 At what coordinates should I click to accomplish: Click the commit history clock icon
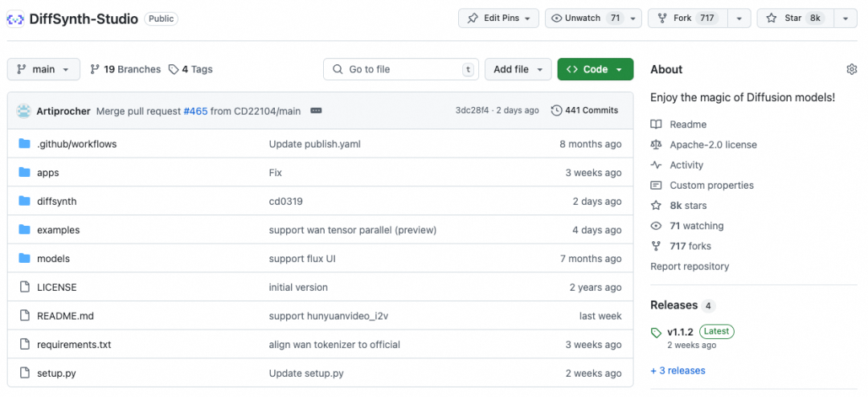point(556,111)
